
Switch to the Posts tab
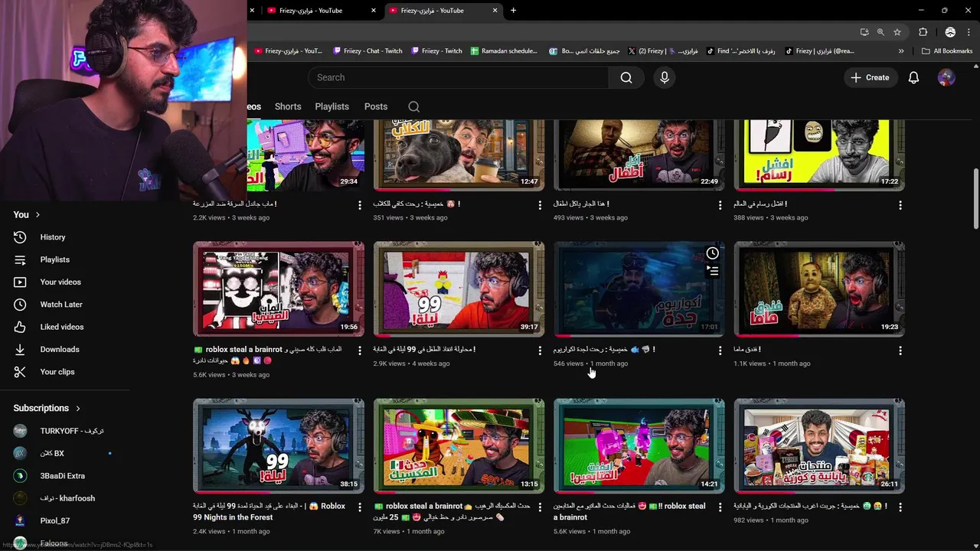pyautogui.click(x=376, y=106)
